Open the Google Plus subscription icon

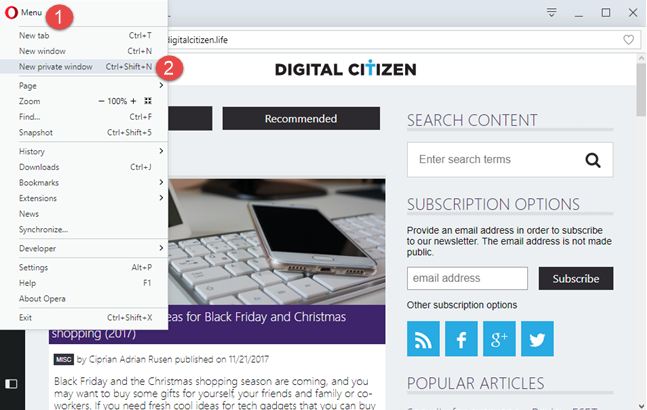pos(499,339)
